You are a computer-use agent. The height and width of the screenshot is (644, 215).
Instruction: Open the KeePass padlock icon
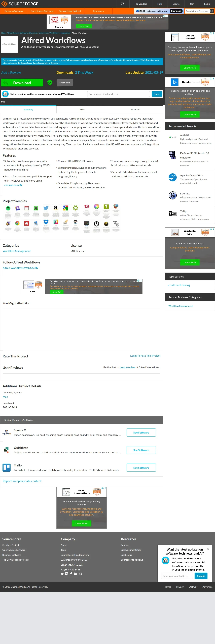pos(172,195)
